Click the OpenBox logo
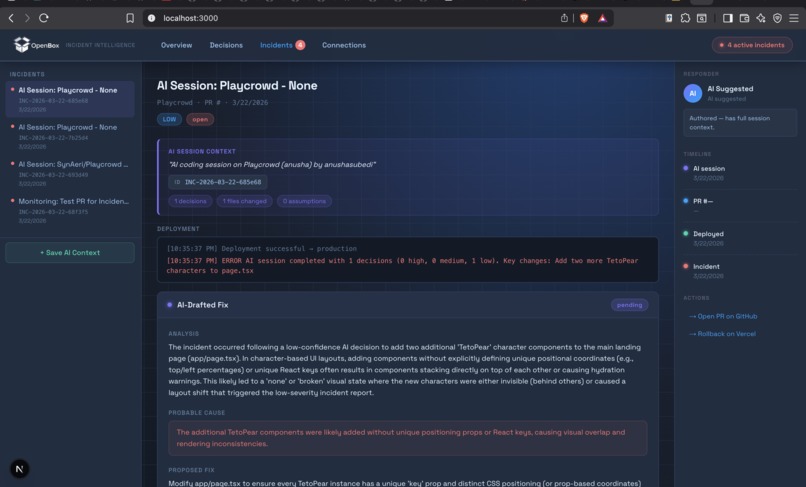Image resolution: width=806 pixels, height=487 pixels. (x=36, y=45)
